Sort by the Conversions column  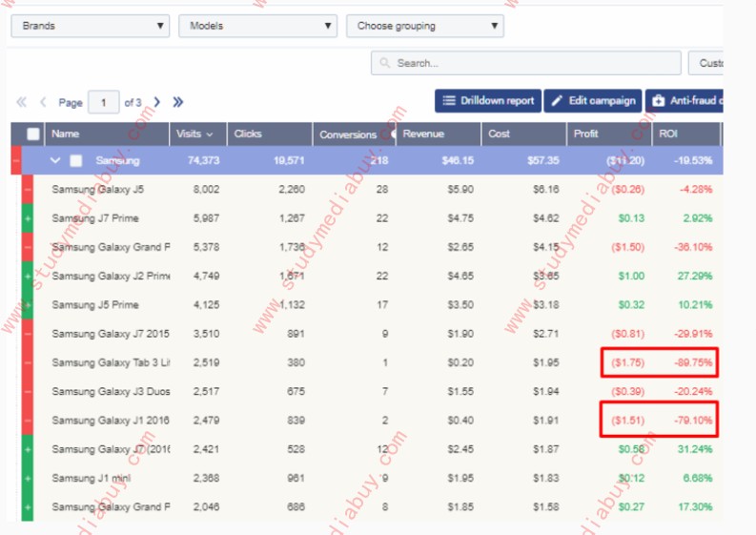(x=355, y=134)
